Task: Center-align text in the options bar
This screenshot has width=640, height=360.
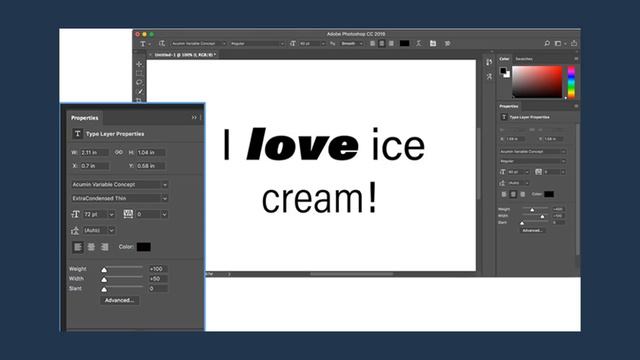Action: point(382,43)
